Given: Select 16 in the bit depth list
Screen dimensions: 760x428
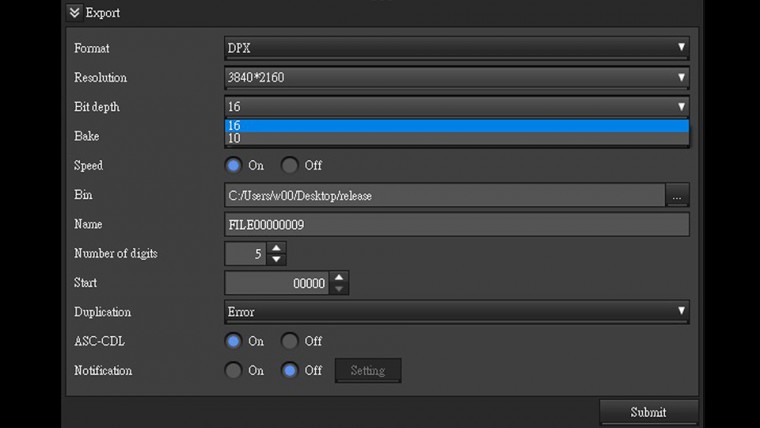Looking at the screenshot, I should tap(456, 126).
